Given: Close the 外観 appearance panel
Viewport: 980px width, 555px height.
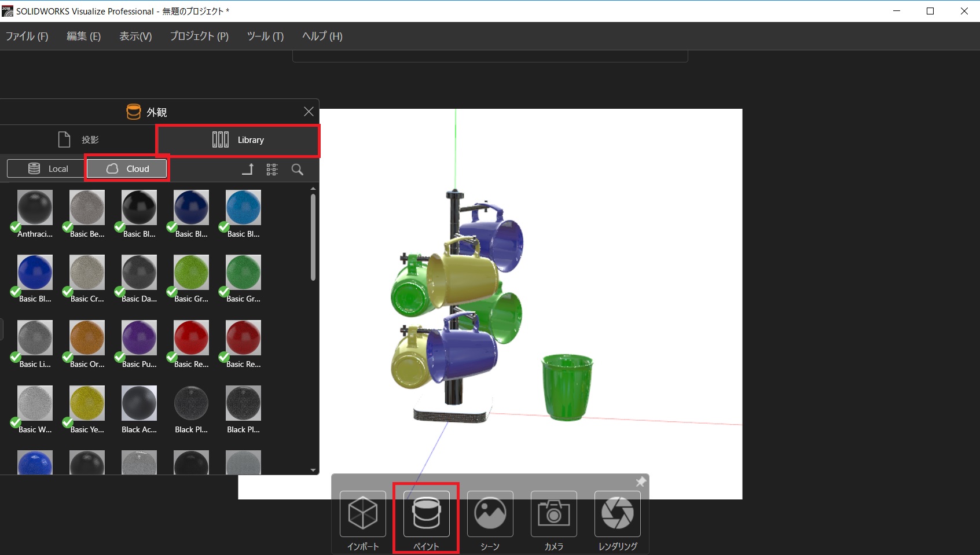Looking at the screenshot, I should coord(309,112).
